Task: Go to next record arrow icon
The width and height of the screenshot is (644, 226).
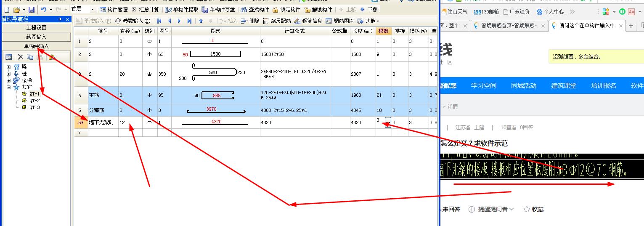Action: click(x=180, y=21)
